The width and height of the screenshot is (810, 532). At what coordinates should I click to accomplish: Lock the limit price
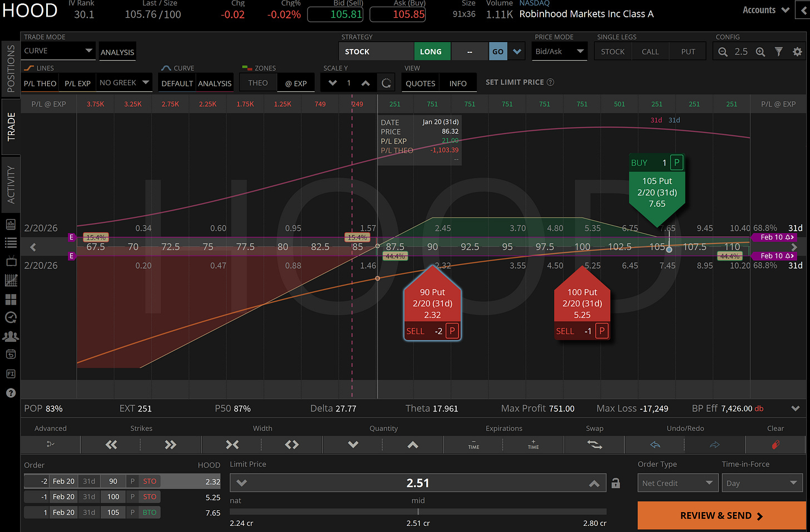point(616,483)
